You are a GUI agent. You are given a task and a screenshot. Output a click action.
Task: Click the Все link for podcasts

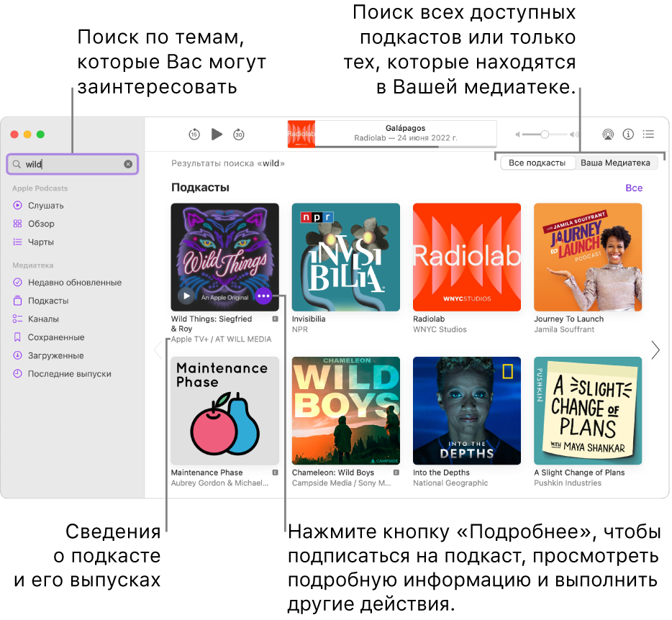[634, 188]
